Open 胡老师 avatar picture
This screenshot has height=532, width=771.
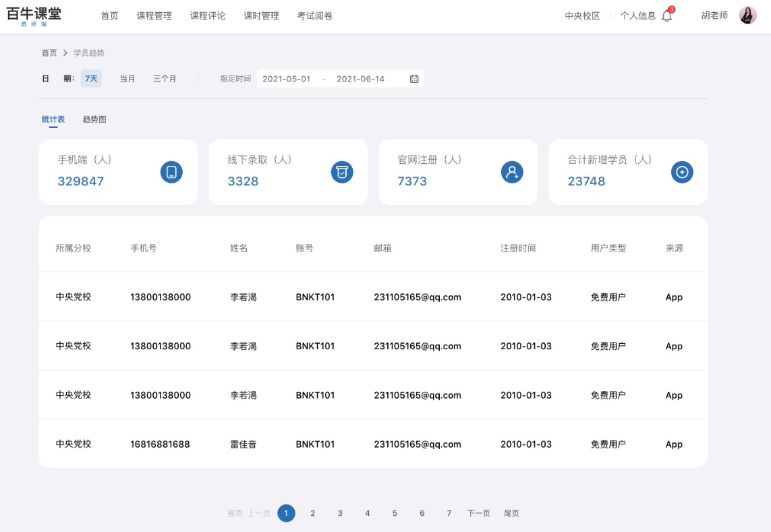(x=748, y=16)
